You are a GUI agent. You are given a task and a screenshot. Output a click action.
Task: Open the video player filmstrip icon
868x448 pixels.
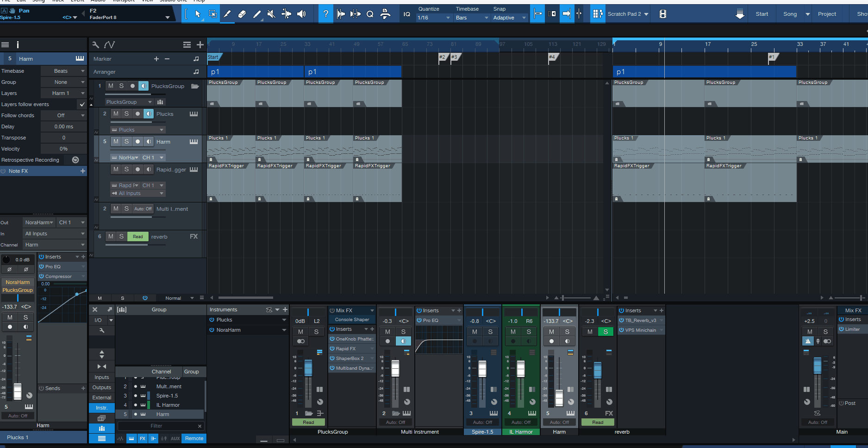point(663,14)
